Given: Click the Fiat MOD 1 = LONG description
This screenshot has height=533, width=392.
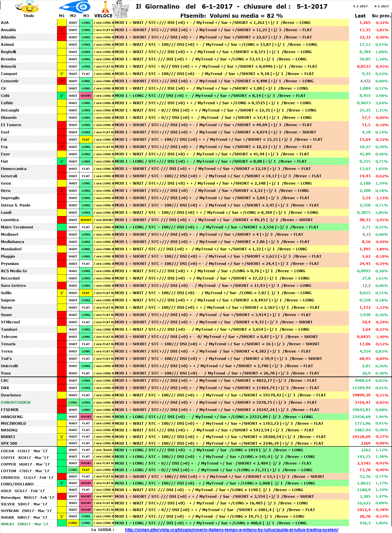Looking at the screenshot, I should (231, 161).
